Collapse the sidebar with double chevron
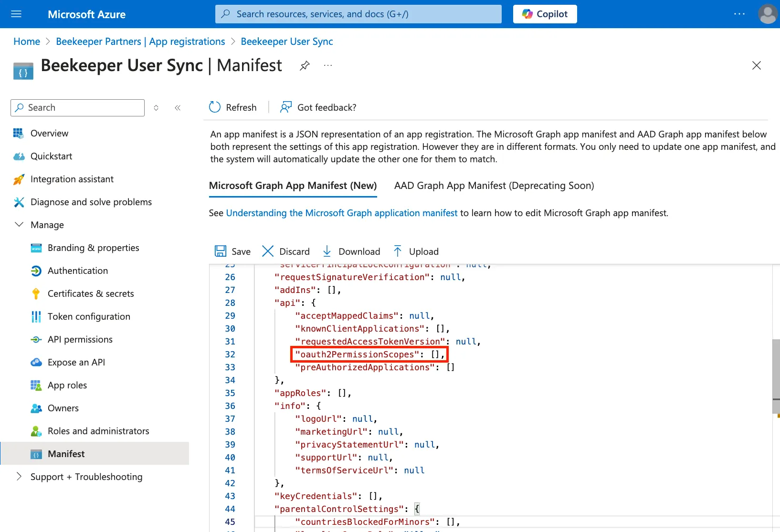 (x=178, y=108)
